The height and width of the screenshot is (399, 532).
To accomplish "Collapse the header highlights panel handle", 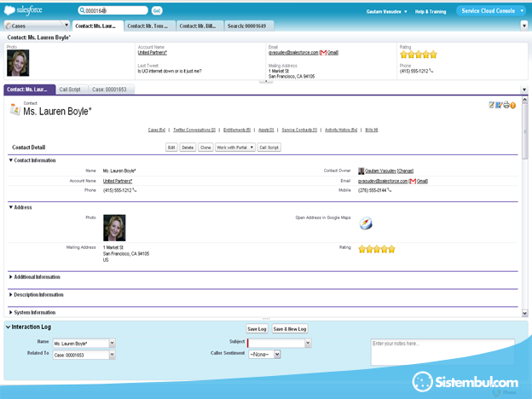I will [266, 82].
